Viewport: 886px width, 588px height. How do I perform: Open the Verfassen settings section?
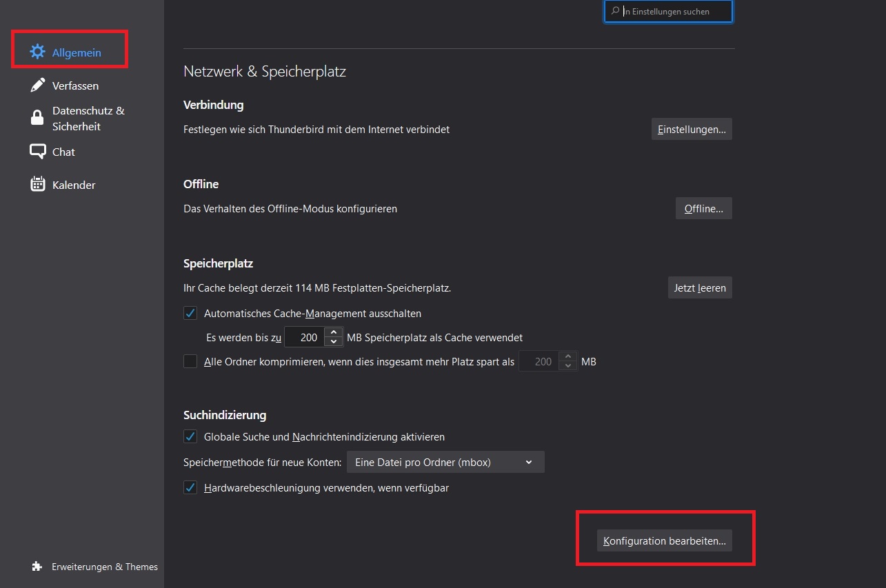[x=75, y=85]
